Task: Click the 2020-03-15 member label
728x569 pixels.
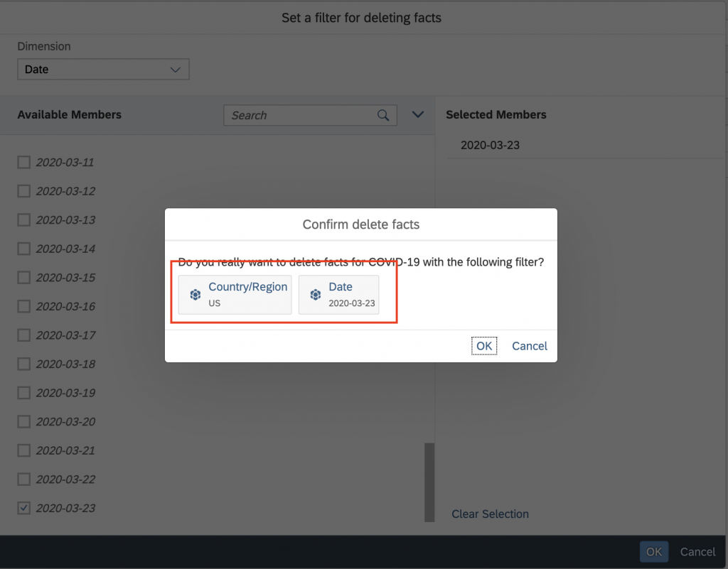Action: click(65, 277)
